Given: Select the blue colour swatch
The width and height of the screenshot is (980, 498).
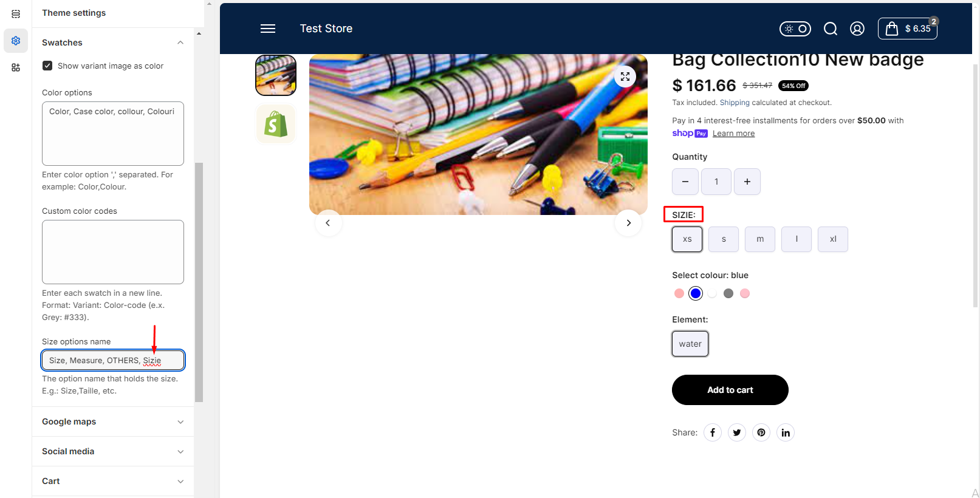Looking at the screenshot, I should click(x=696, y=293).
